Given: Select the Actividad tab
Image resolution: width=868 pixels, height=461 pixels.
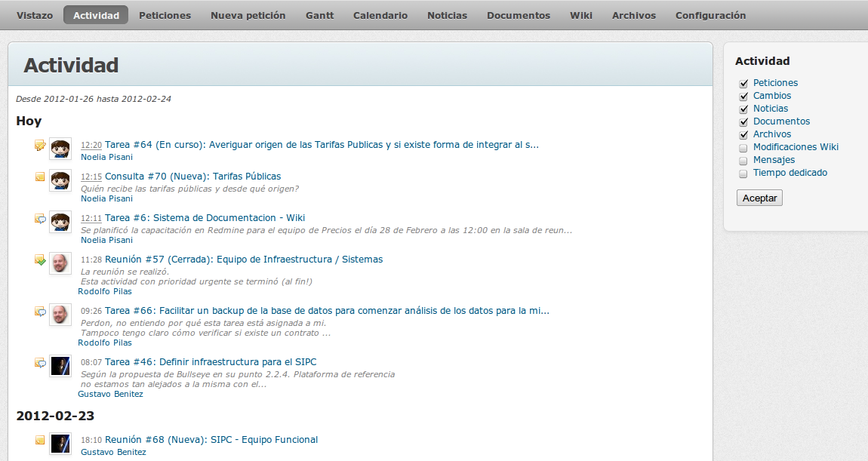Looking at the screenshot, I should coord(96,16).
